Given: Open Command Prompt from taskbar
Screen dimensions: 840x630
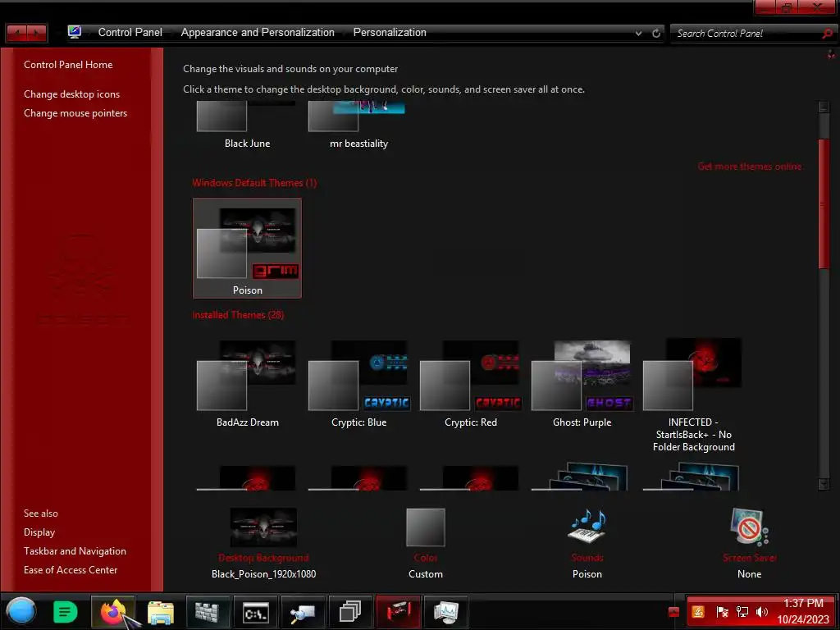Looking at the screenshot, I should [255, 612].
